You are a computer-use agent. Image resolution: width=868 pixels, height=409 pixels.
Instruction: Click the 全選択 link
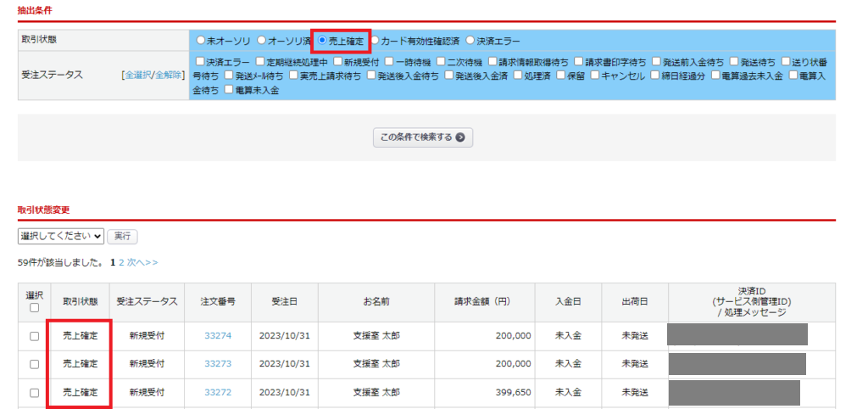[x=138, y=76]
